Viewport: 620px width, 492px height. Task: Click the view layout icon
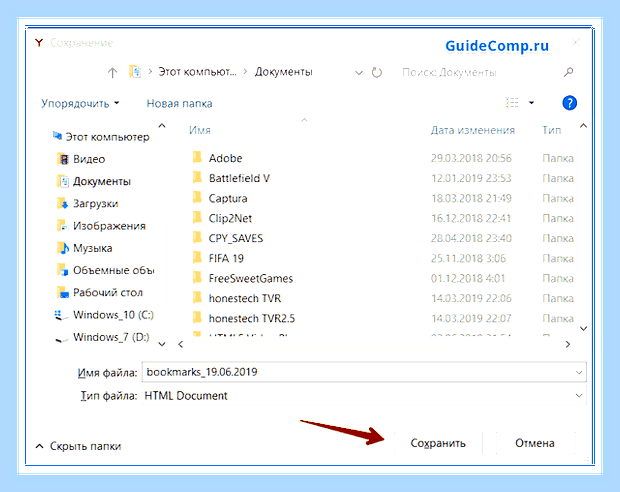(512, 103)
